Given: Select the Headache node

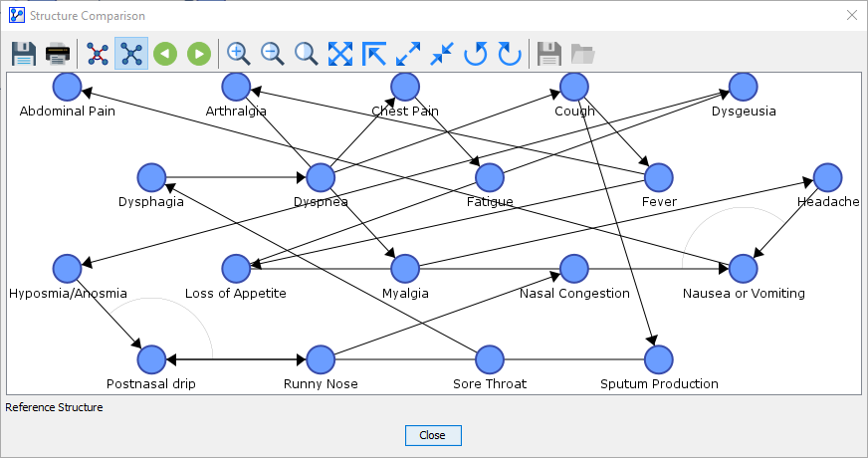Looking at the screenshot, I should 827,178.
